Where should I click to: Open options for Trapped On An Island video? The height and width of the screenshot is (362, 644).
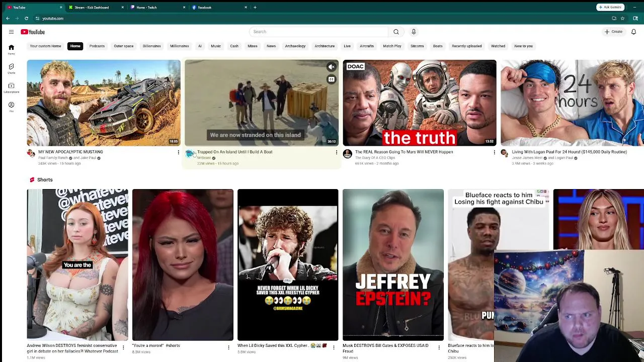click(x=336, y=152)
